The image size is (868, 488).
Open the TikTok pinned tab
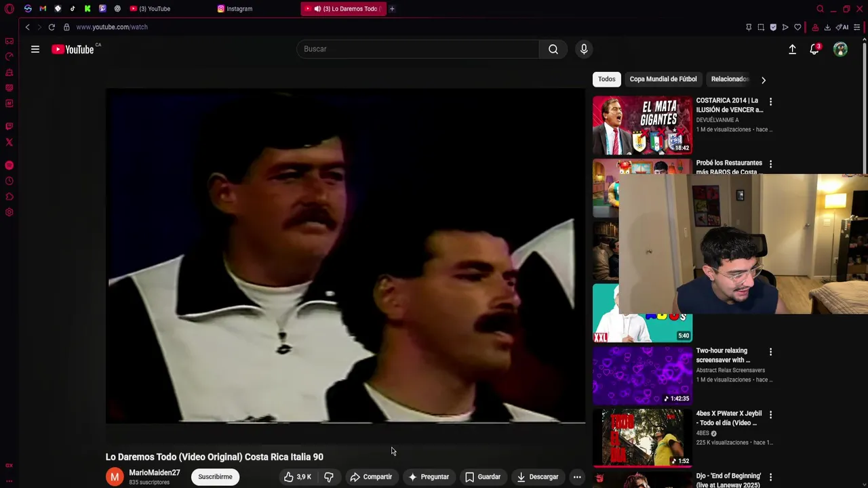tap(73, 9)
